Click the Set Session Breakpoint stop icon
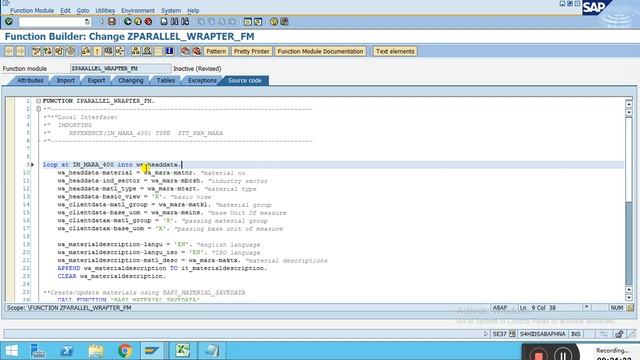Image resolution: width=640 pixels, height=360 pixels. coord(185,51)
